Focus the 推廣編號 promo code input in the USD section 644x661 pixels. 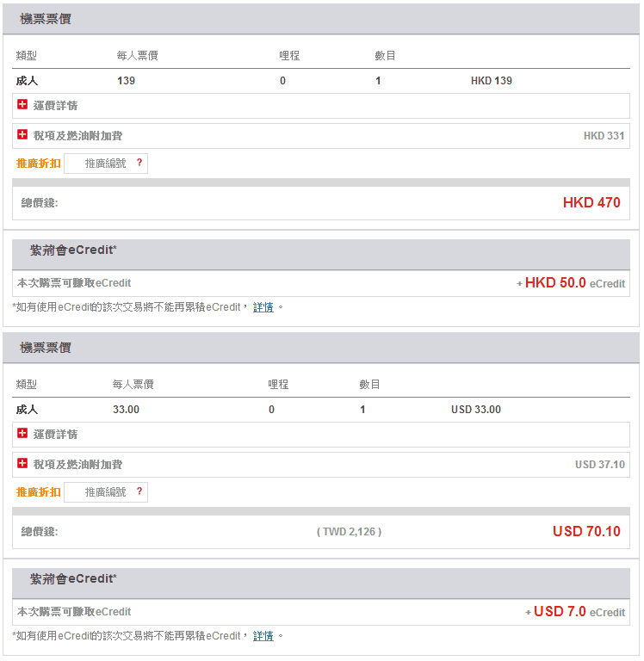point(103,492)
